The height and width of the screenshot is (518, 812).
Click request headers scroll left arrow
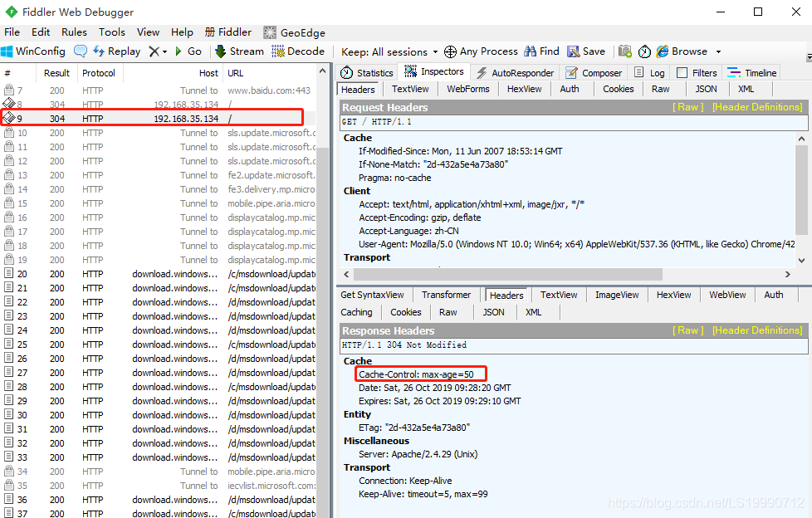pyautogui.click(x=346, y=274)
